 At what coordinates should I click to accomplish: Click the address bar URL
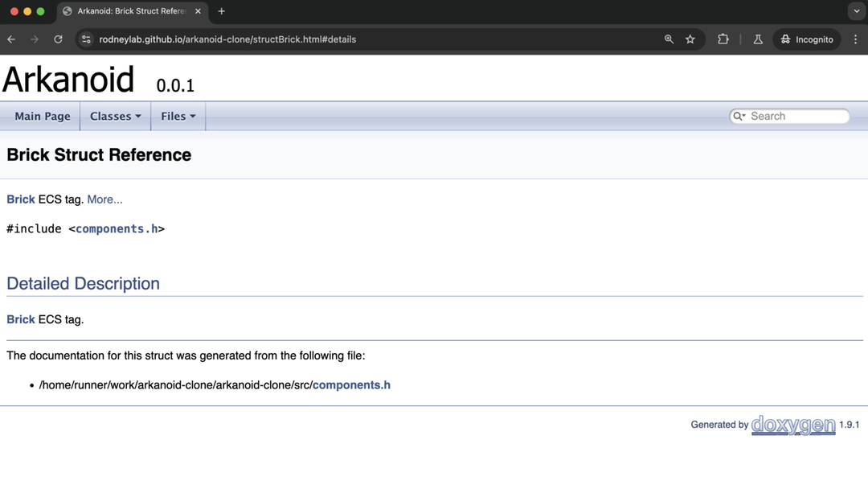click(227, 39)
